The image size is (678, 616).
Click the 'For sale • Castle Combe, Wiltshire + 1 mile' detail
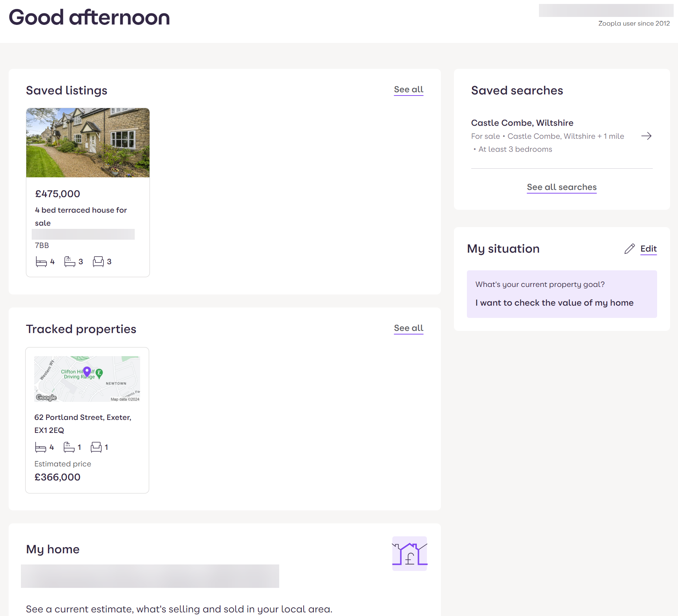[547, 136]
